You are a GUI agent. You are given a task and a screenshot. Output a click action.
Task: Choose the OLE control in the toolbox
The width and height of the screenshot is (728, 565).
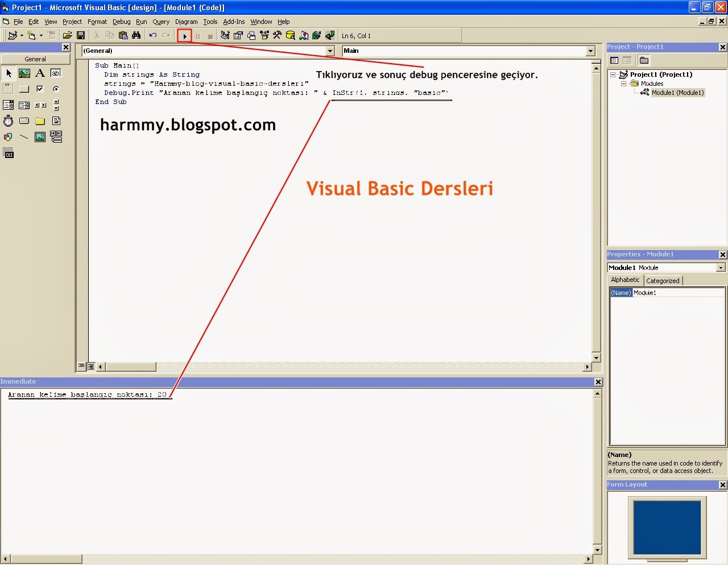tap(8, 152)
